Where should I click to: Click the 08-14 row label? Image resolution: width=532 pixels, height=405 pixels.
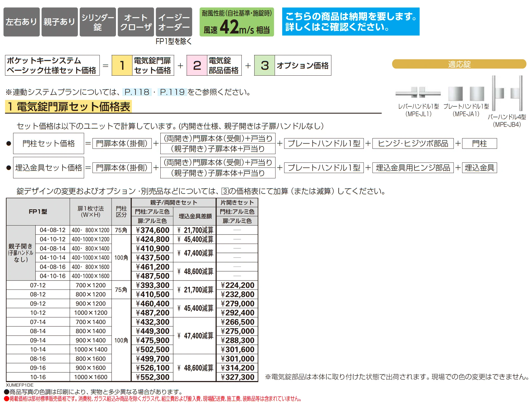point(38,331)
